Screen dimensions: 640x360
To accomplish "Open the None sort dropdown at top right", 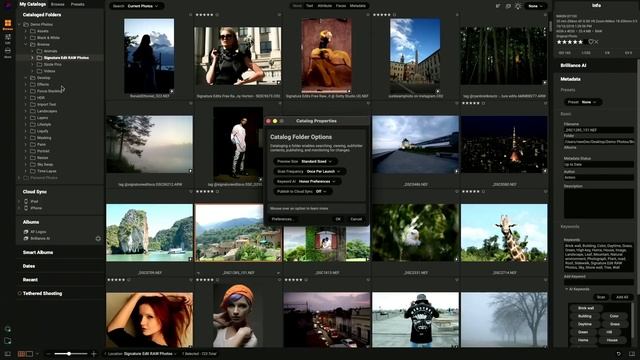I will [x=536, y=6].
